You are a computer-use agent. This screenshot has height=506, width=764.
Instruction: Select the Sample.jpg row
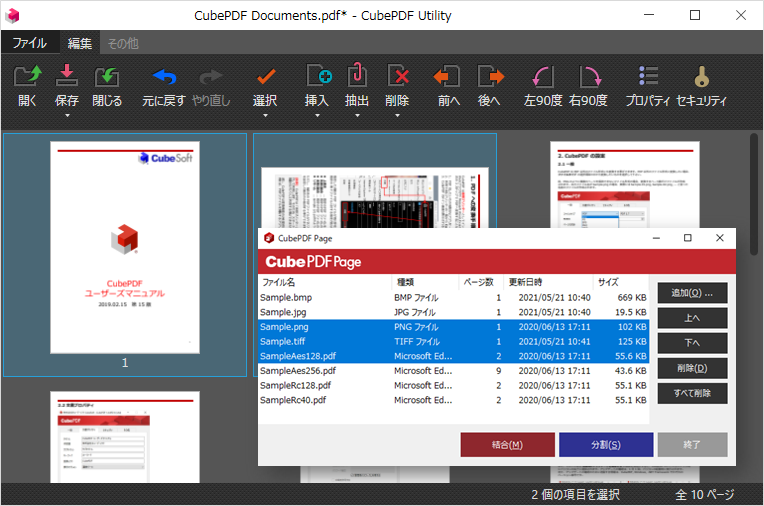pos(454,312)
